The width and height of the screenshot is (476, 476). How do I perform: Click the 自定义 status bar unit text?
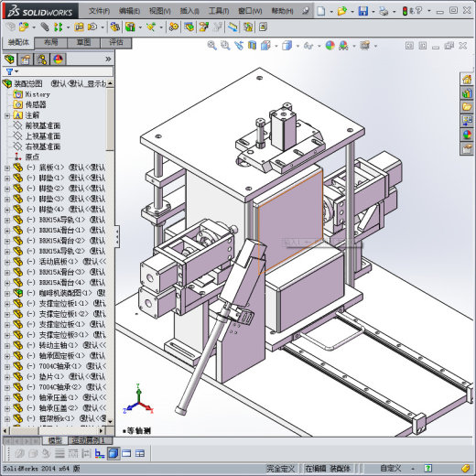(390, 468)
